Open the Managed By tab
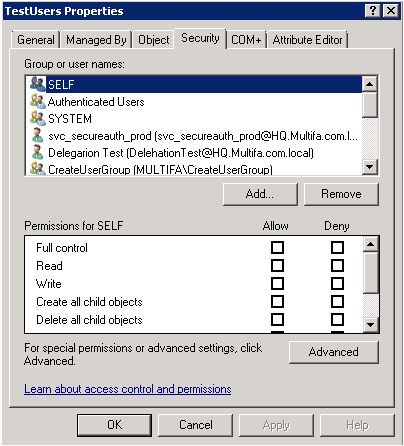The width and height of the screenshot is (404, 446). pyautogui.click(x=96, y=40)
